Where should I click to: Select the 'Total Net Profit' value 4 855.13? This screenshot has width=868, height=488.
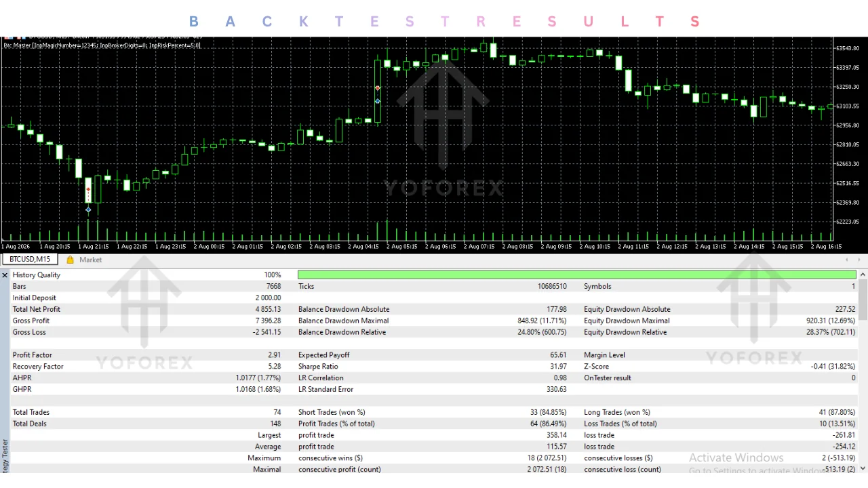268,309
